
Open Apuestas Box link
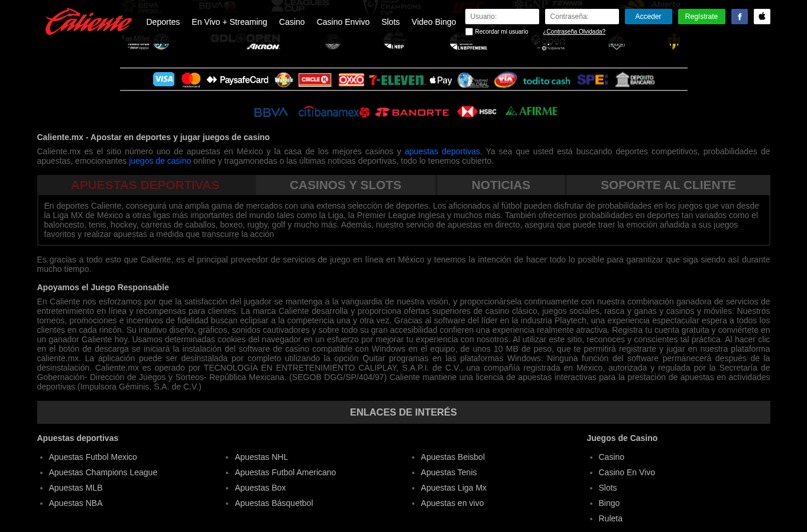(260, 488)
